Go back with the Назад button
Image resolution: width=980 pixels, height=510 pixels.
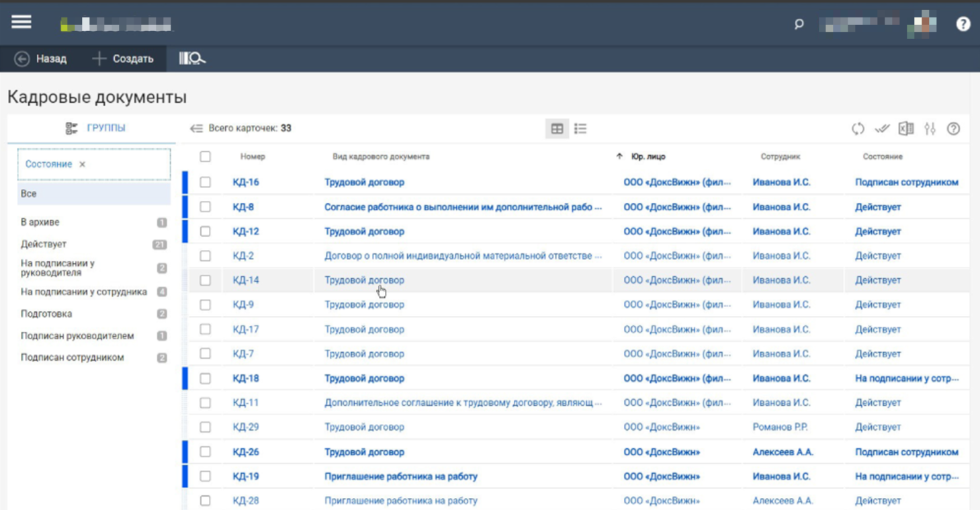pyautogui.click(x=41, y=59)
